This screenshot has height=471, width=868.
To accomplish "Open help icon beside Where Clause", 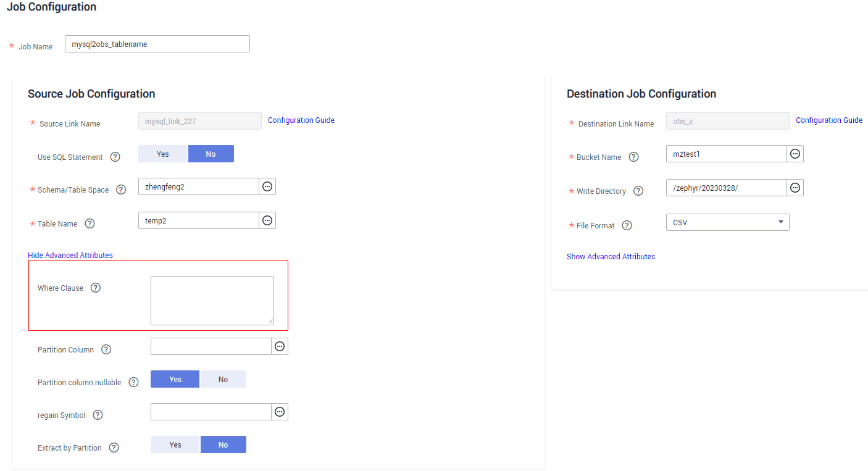I will [95, 288].
